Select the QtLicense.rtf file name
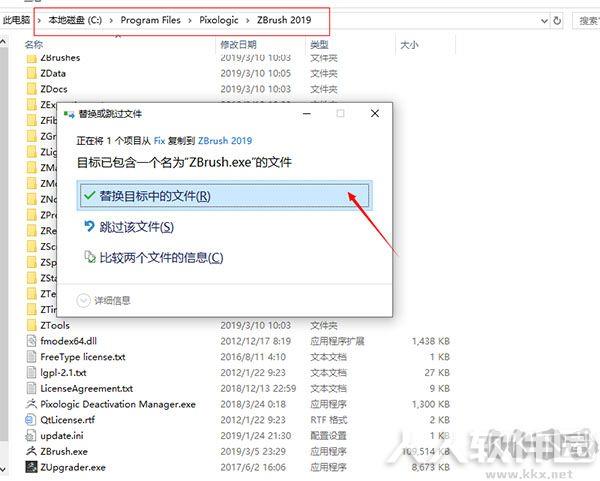This screenshot has height=481, width=600. coord(67,420)
